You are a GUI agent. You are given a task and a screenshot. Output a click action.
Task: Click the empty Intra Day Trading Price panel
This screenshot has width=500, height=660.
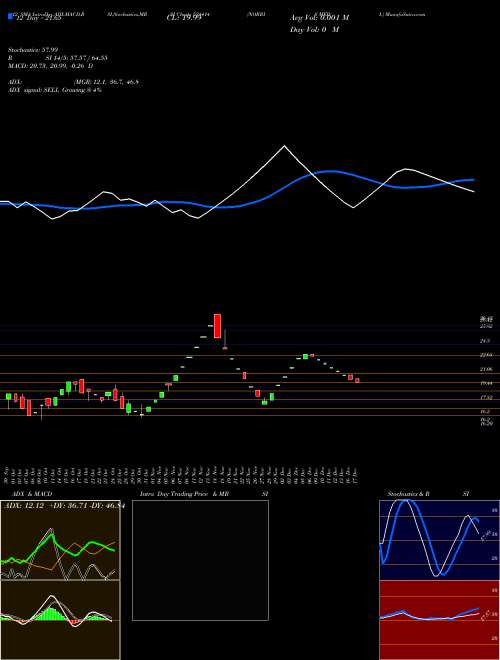point(200,560)
